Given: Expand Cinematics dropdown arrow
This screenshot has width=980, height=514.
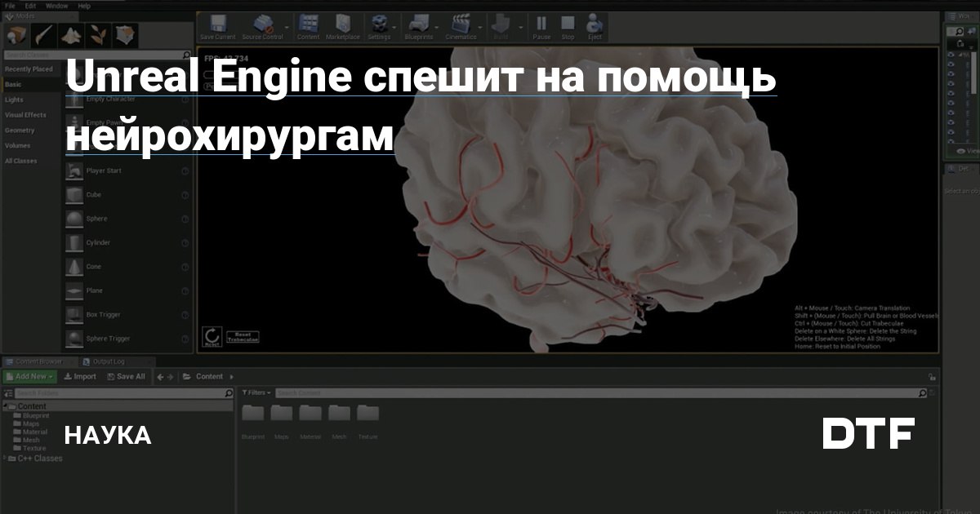Looking at the screenshot, I should [x=481, y=26].
